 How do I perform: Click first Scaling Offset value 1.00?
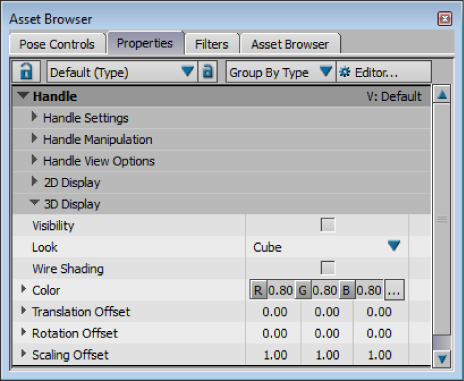(275, 355)
